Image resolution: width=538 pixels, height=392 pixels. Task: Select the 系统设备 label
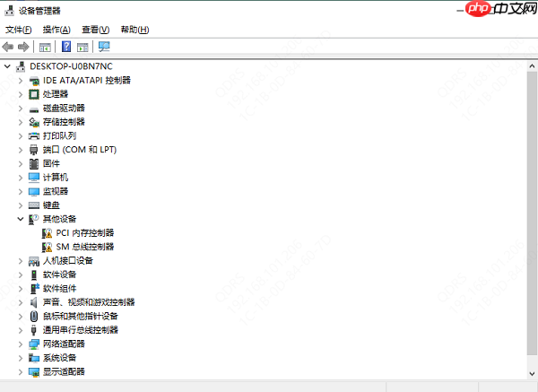[60, 358]
